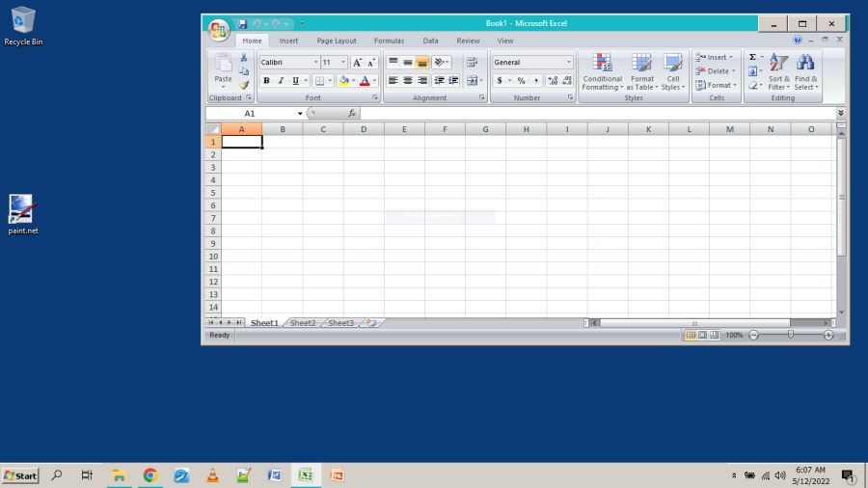The width and height of the screenshot is (868, 488).
Task: Toggle Italic formatting
Action: click(x=281, y=81)
